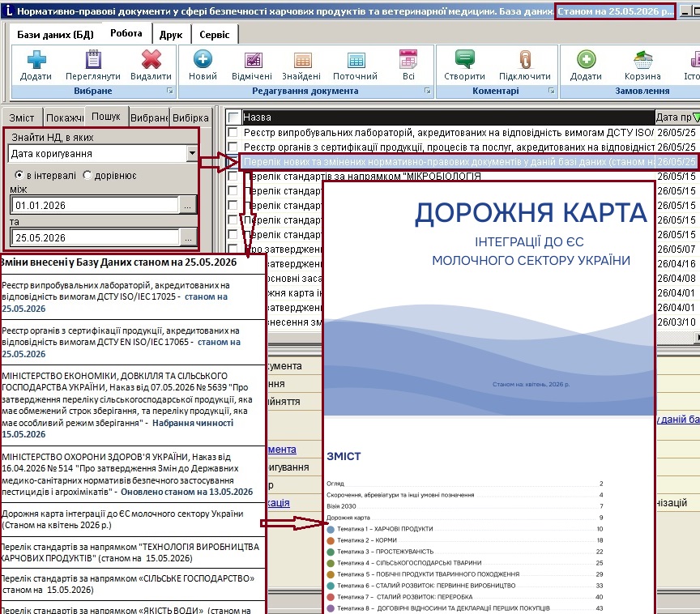Open the Бази даних (БД) tab
The width and height of the screenshot is (700, 614).
pos(55,34)
